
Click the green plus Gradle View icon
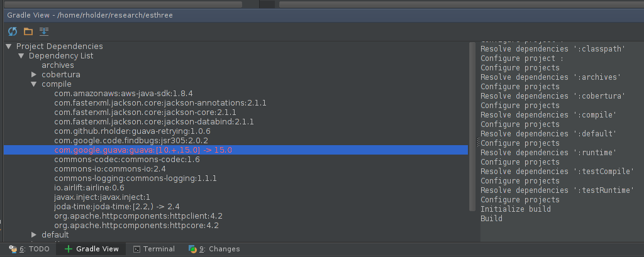click(x=69, y=249)
